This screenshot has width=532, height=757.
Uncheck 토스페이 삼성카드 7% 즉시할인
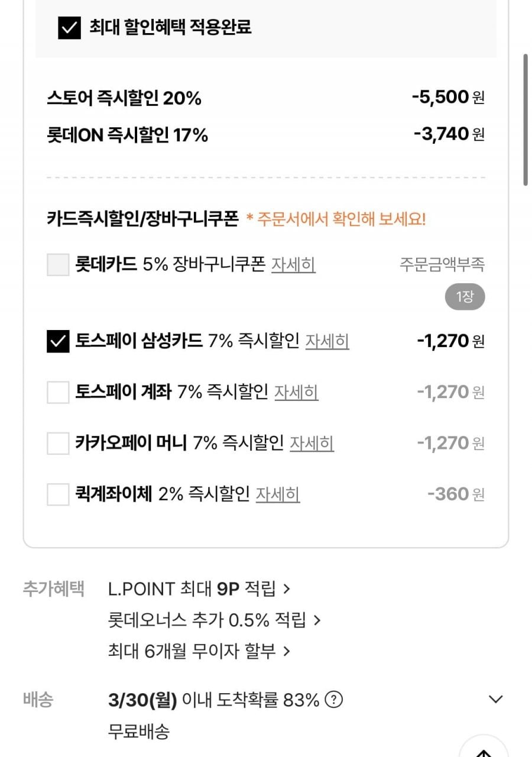click(x=58, y=341)
